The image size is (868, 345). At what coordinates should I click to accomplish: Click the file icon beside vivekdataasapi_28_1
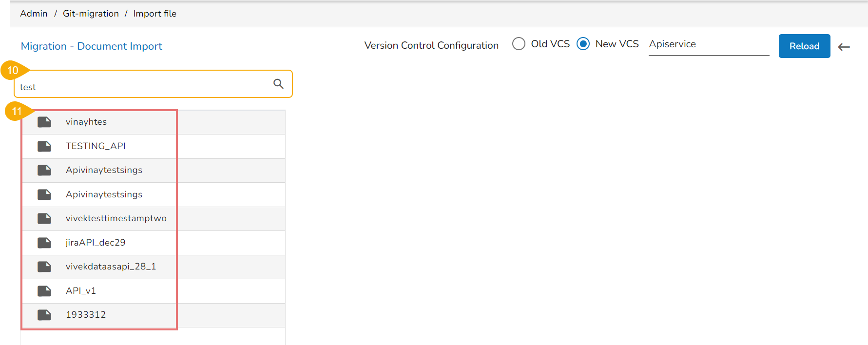click(44, 267)
